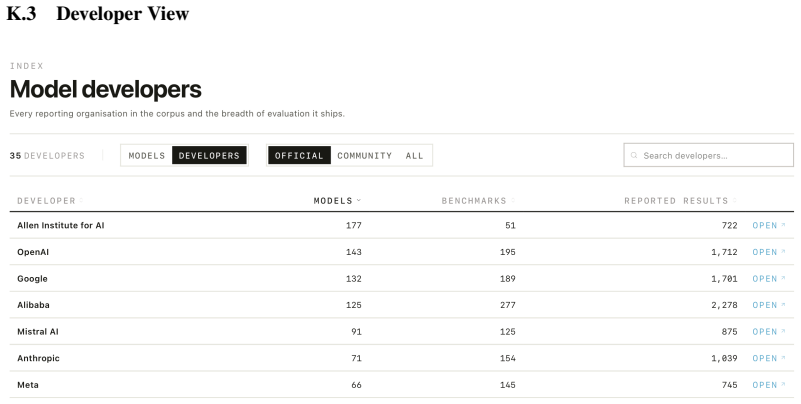Sort by the BENCHMARKS column header
801x404 pixels.
click(x=478, y=201)
